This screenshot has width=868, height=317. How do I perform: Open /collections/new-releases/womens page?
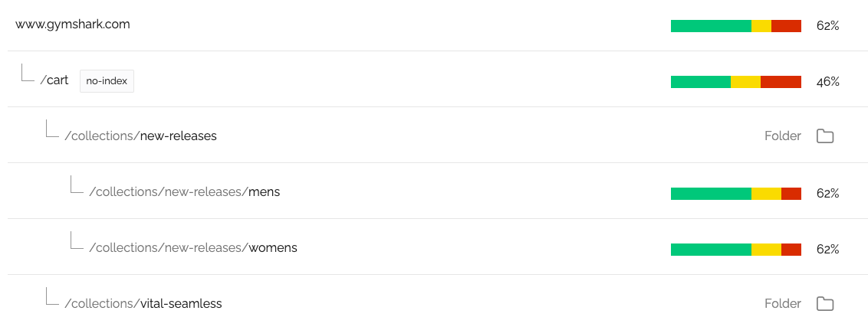(193, 248)
